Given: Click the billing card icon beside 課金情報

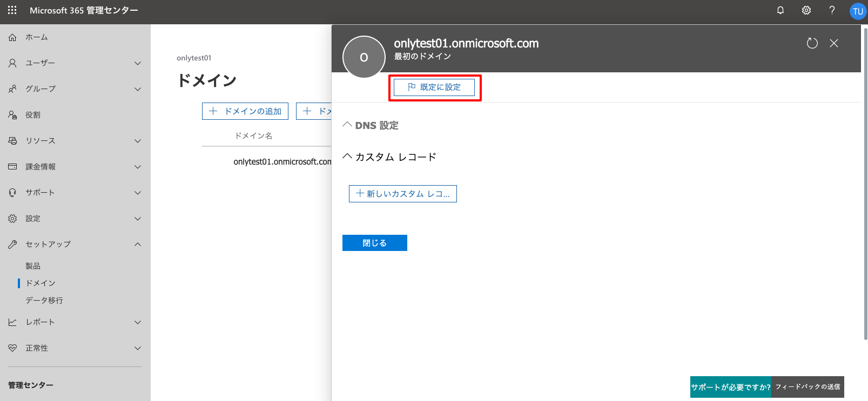Looking at the screenshot, I should tap(12, 167).
